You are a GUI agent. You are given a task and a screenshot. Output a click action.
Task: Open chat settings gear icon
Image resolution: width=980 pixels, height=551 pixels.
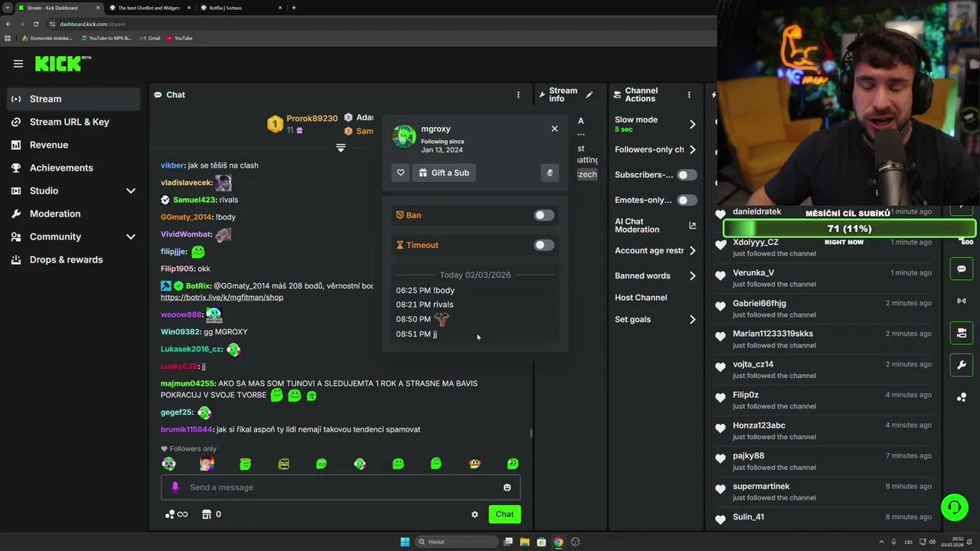[475, 514]
